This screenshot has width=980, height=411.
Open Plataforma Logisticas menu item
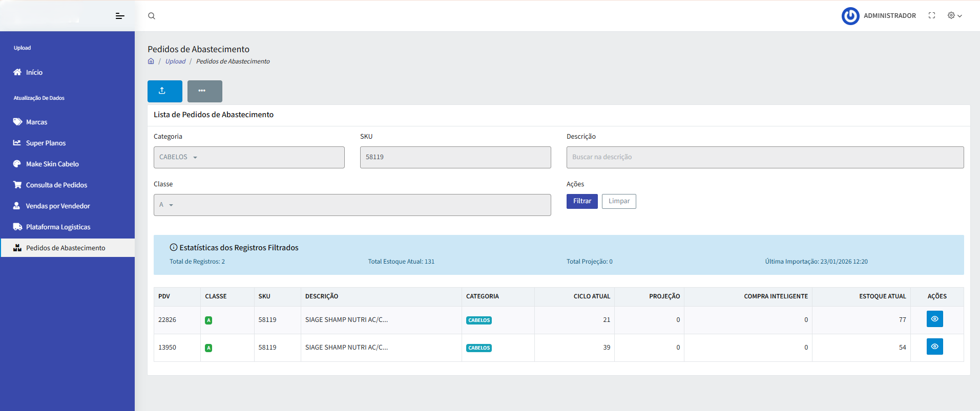click(58, 227)
